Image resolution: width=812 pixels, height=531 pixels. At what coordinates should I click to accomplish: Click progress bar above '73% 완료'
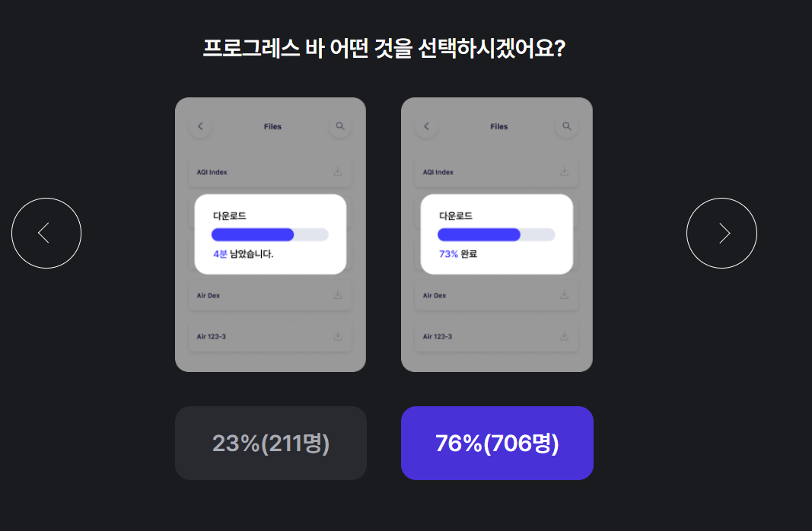(x=496, y=234)
